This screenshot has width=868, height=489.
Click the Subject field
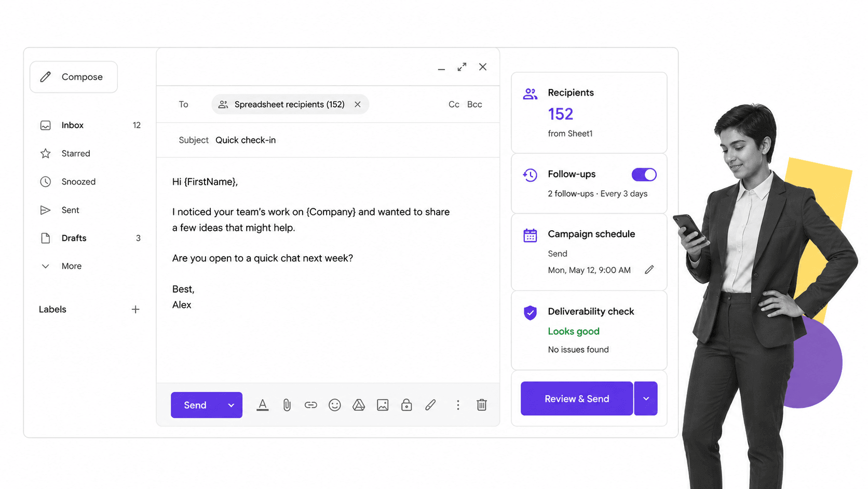[328, 140]
